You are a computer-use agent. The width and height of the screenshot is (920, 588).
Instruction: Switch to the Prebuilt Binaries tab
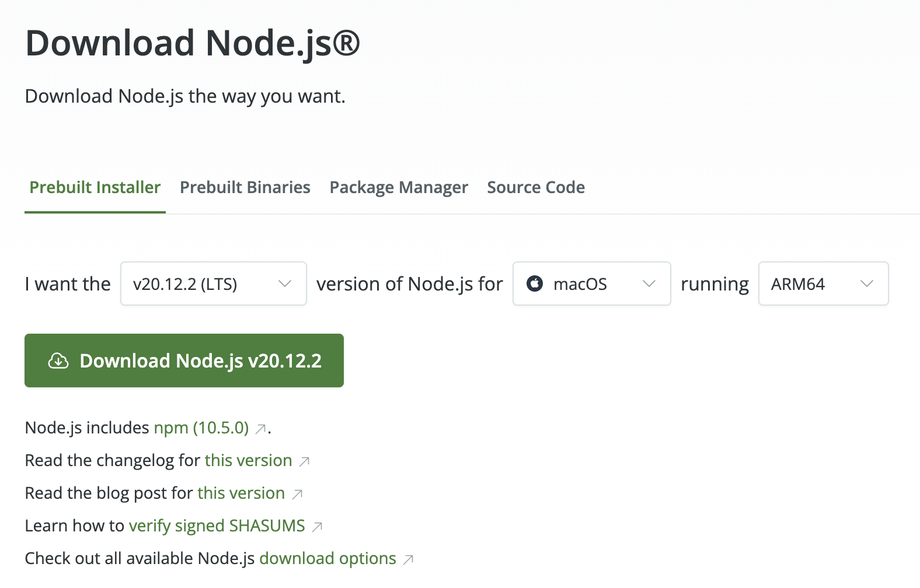pyautogui.click(x=245, y=187)
